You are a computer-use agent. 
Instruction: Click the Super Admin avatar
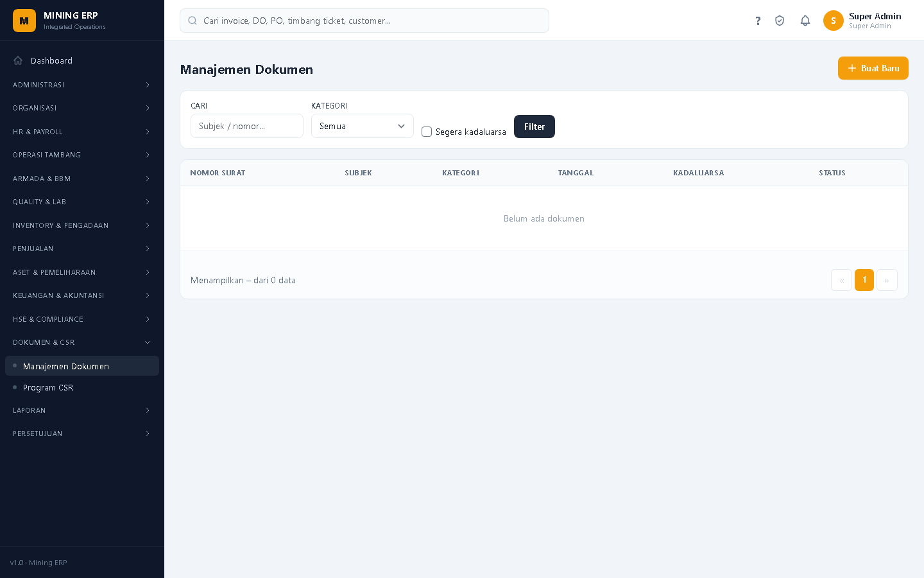(x=834, y=21)
